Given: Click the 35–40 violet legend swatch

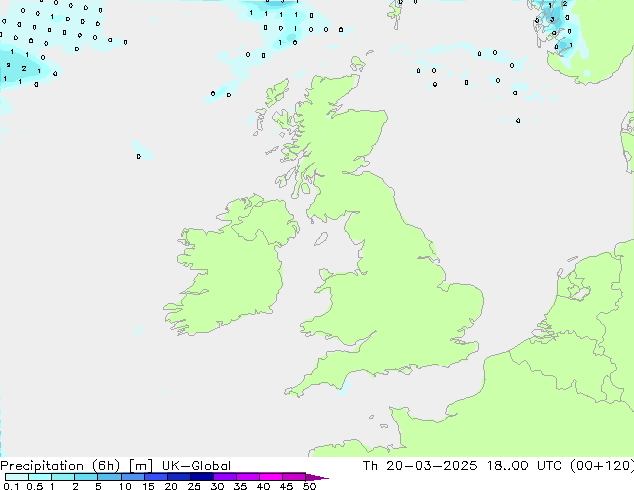Looking at the screenshot, I should (x=248, y=477).
